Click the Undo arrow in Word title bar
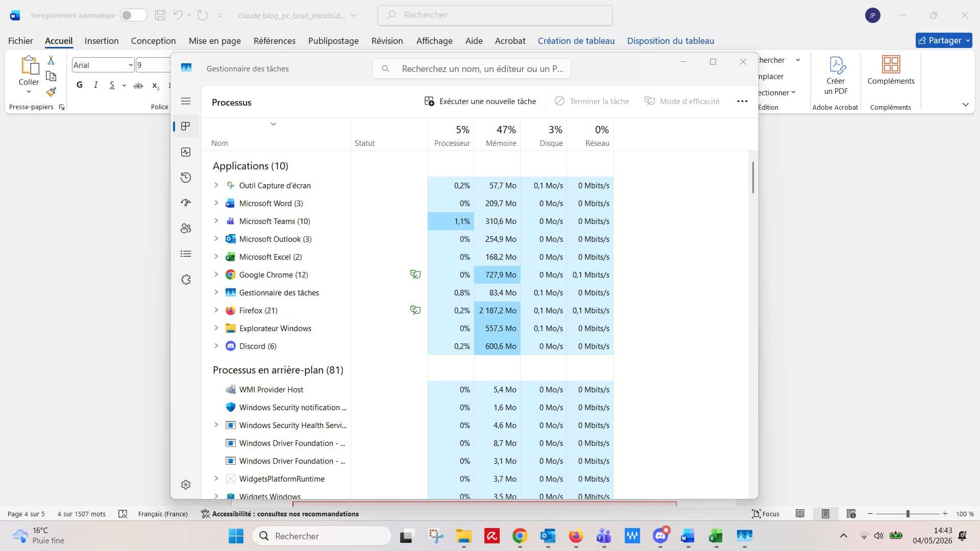The height and width of the screenshot is (551, 980). pos(178,15)
